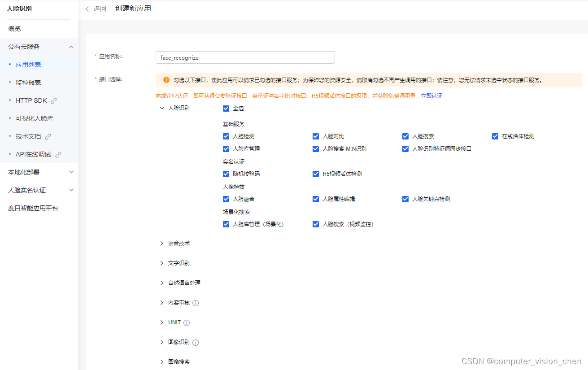Uncheck the 人脸属性编辑 checkbox
The image size is (588, 370).
tap(316, 199)
